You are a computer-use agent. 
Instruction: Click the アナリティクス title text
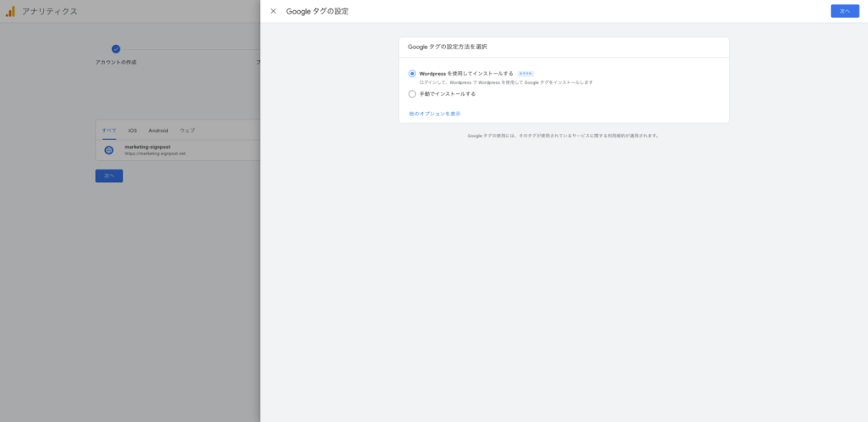pyautogui.click(x=50, y=12)
